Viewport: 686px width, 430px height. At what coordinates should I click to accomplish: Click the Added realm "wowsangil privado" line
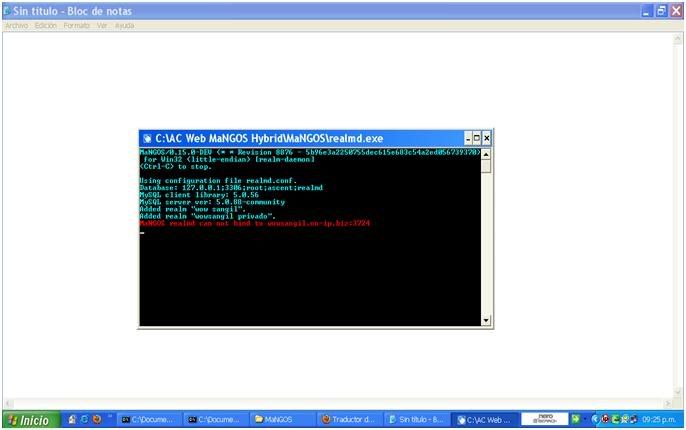pyautogui.click(x=208, y=216)
